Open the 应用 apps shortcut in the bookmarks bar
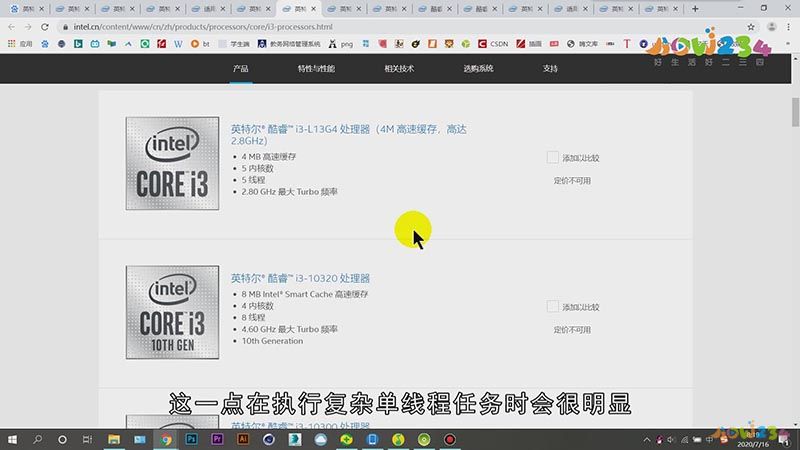The image size is (800, 450). tap(20, 44)
